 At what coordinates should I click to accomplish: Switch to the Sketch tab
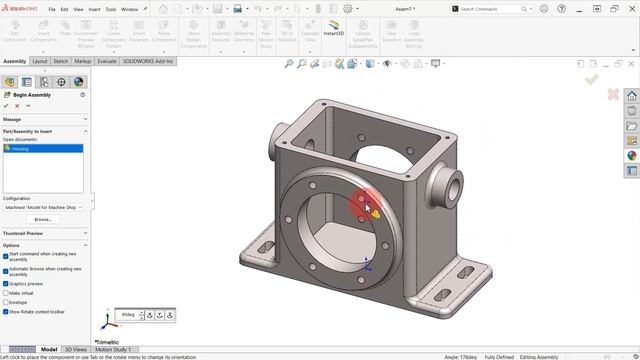(60, 61)
